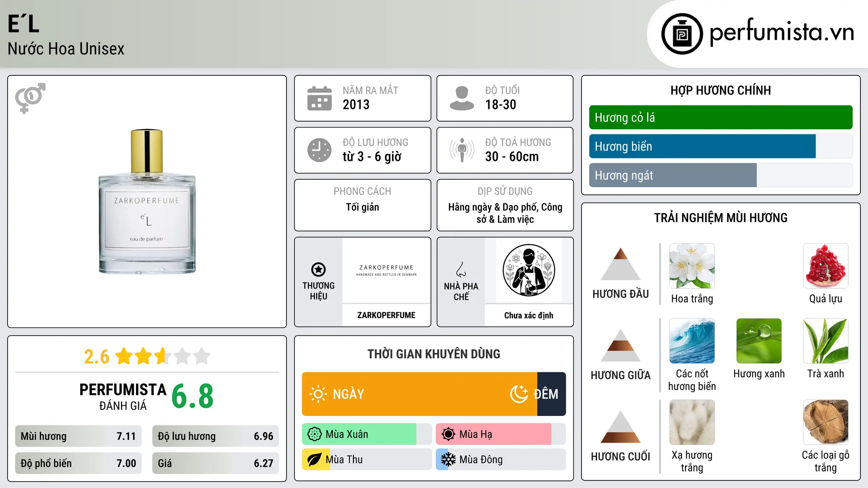This screenshot has width=868, height=488.
Task: Click the perfumer illustration icon
Action: (529, 270)
